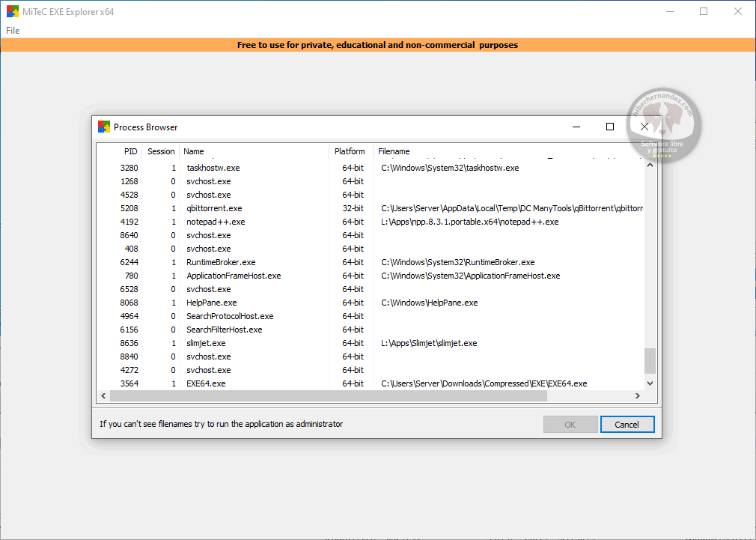The image size is (756, 540).
Task: Select svchost.exe with PID 8640
Action: click(371, 235)
